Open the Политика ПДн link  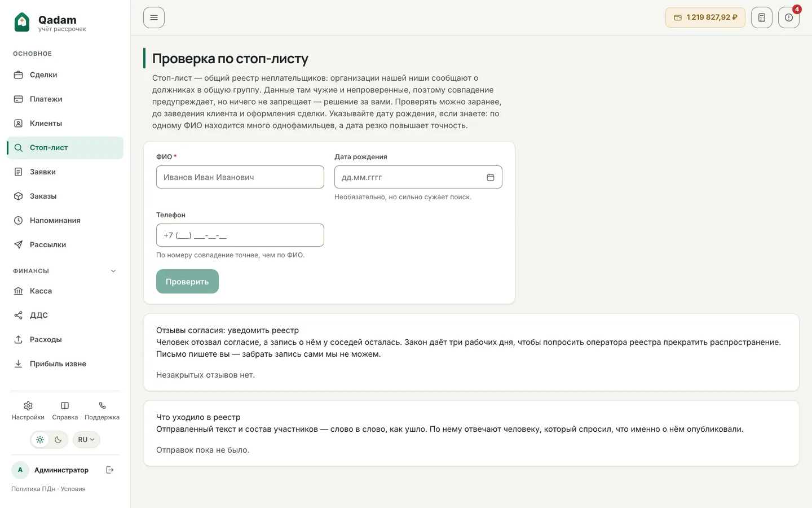click(x=33, y=489)
